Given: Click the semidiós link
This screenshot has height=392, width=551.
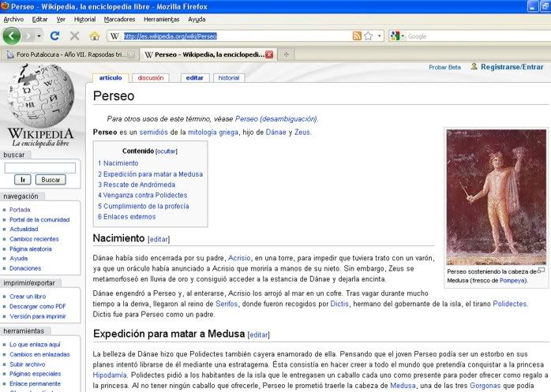Looking at the screenshot, I should (x=154, y=133).
